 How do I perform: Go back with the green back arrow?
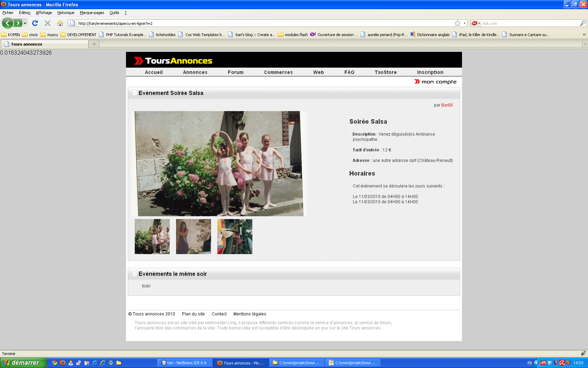[x=8, y=23]
